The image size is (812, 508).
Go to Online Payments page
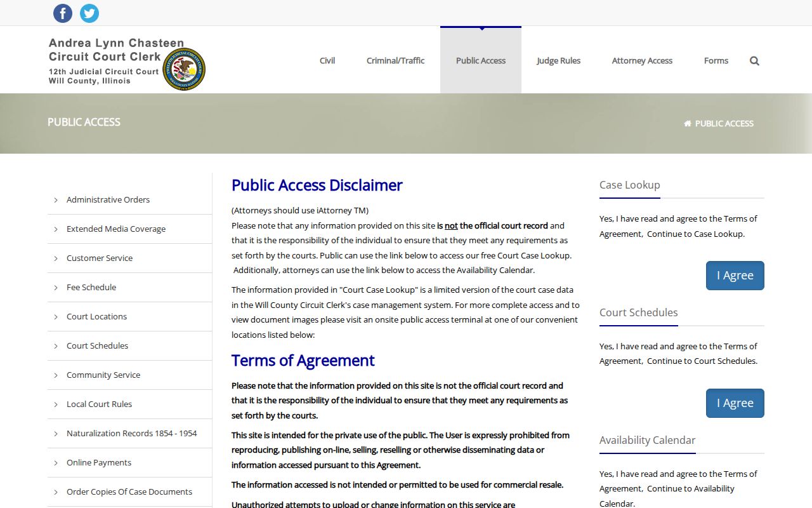(x=99, y=462)
